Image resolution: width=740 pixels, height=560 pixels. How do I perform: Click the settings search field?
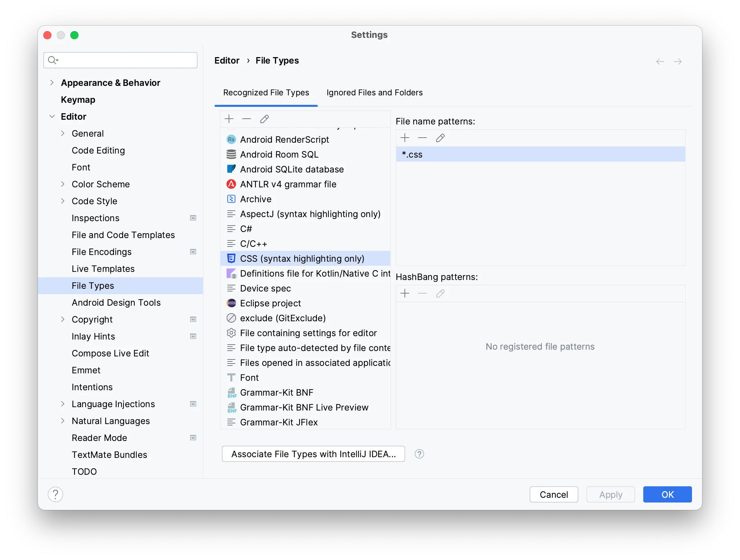[x=125, y=60]
